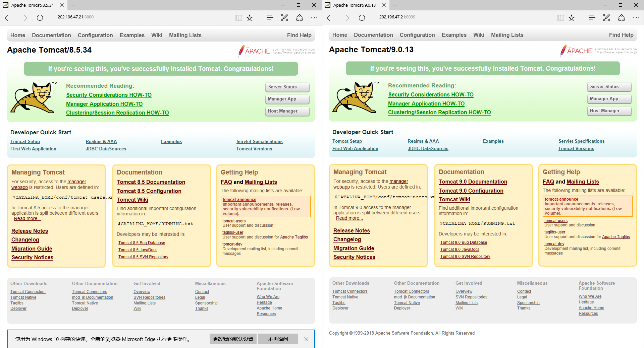Open Security Considerations HOW-TO in Tomcat 9.0.13
This screenshot has height=348, width=644.
[431, 95]
